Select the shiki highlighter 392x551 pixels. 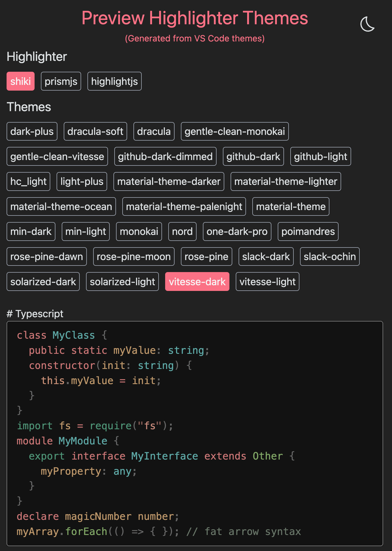(21, 81)
